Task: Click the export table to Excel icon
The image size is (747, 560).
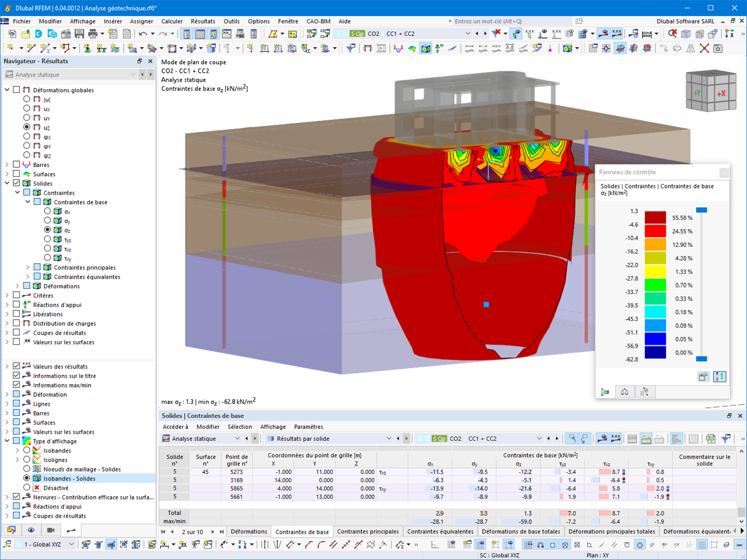Action: (711, 439)
